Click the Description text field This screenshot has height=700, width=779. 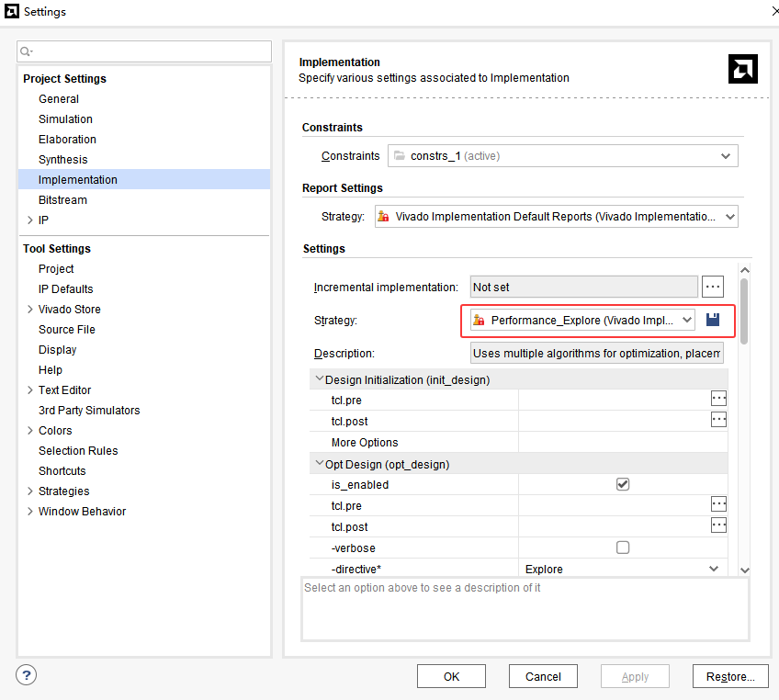pos(596,354)
